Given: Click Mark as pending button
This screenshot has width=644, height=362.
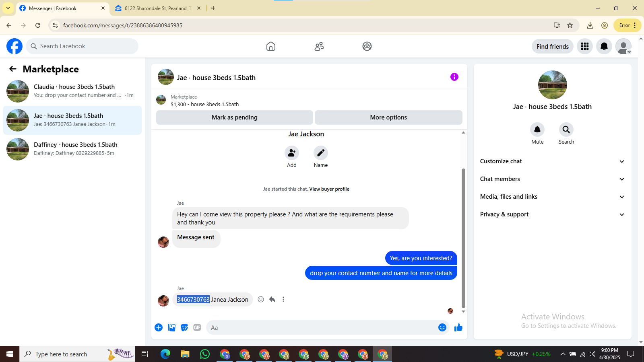Looking at the screenshot, I should click(235, 117).
